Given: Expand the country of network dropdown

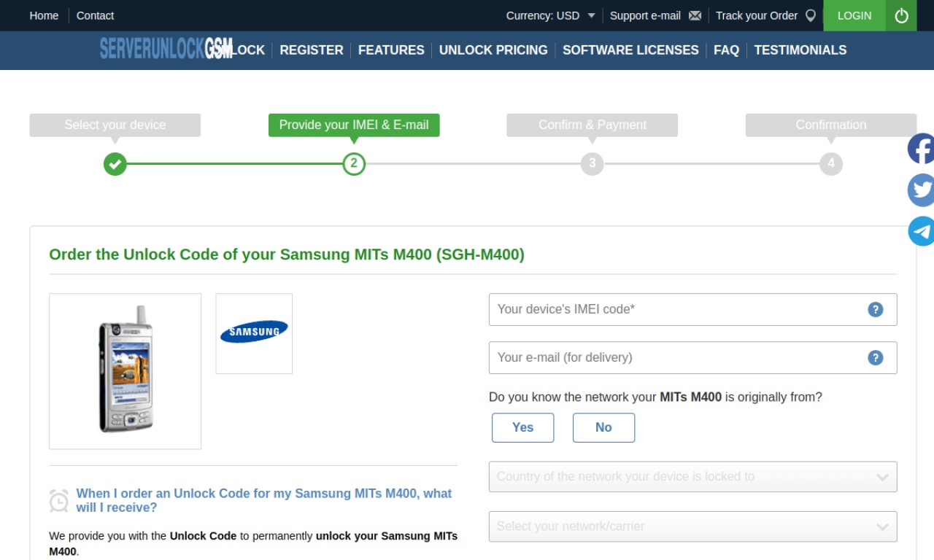Looking at the screenshot, I should click(x=692, y=477).
